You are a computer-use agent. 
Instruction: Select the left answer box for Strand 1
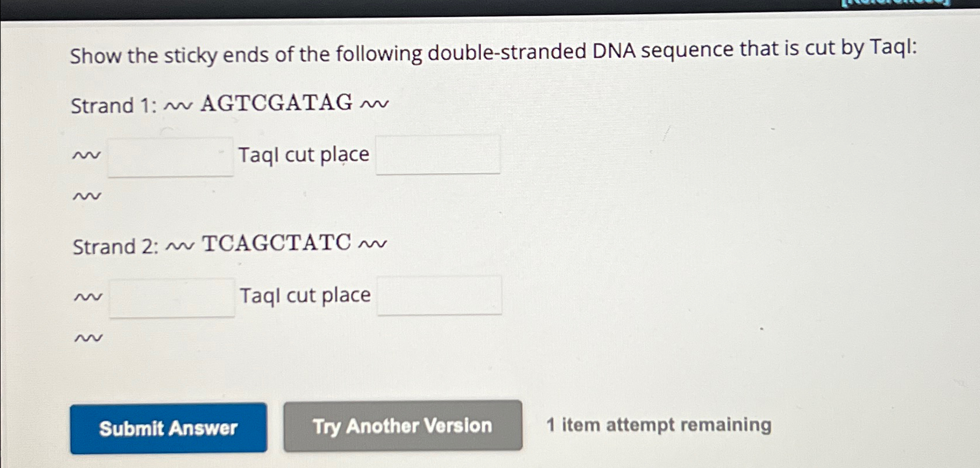click(169, 156)
